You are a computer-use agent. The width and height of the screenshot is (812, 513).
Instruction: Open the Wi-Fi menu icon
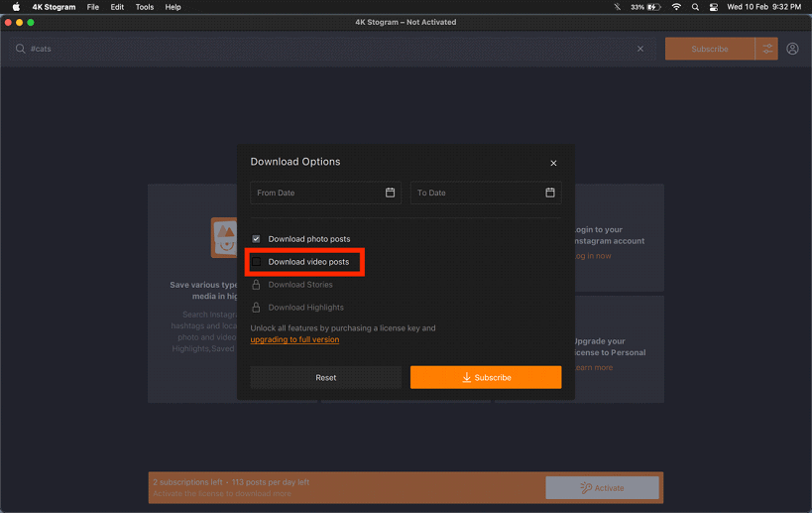[x=676, y=7]
